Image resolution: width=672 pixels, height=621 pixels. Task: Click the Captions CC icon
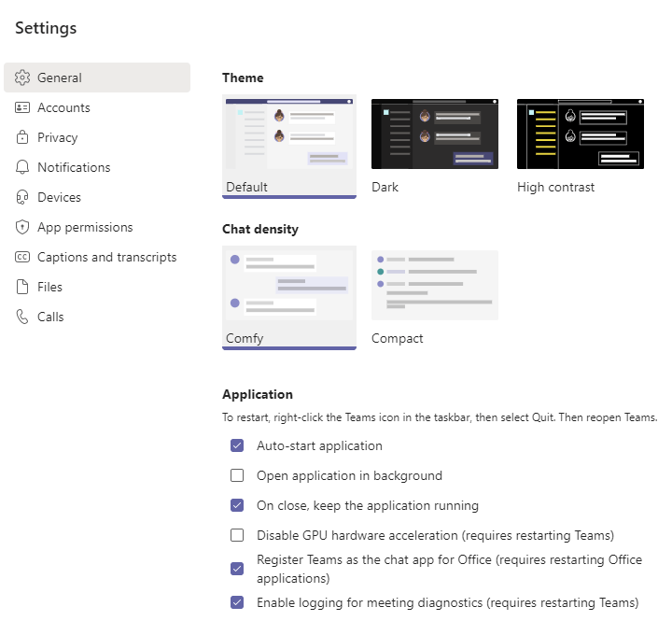tap(22, 257)
